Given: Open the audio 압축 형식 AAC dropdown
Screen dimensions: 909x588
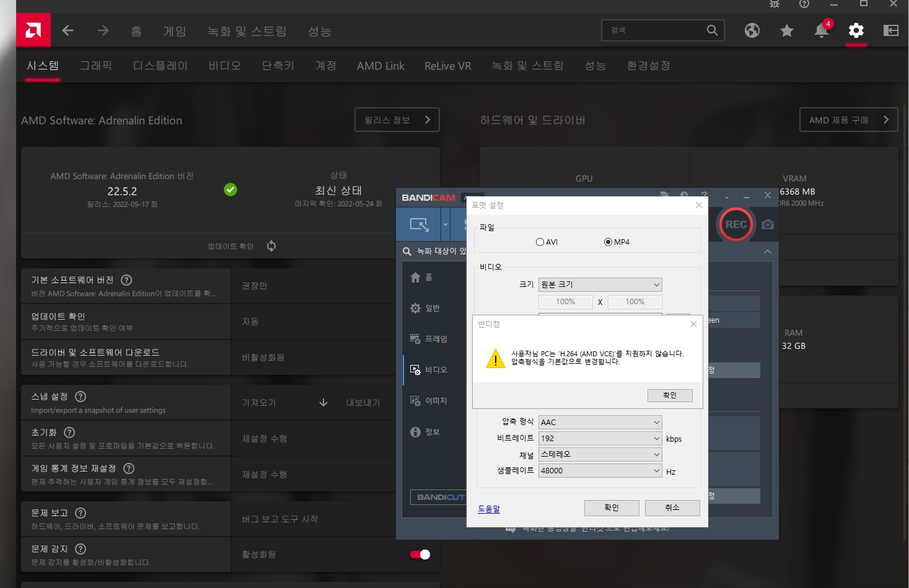Looking at the screenshot, I should [x=600, y=422].
